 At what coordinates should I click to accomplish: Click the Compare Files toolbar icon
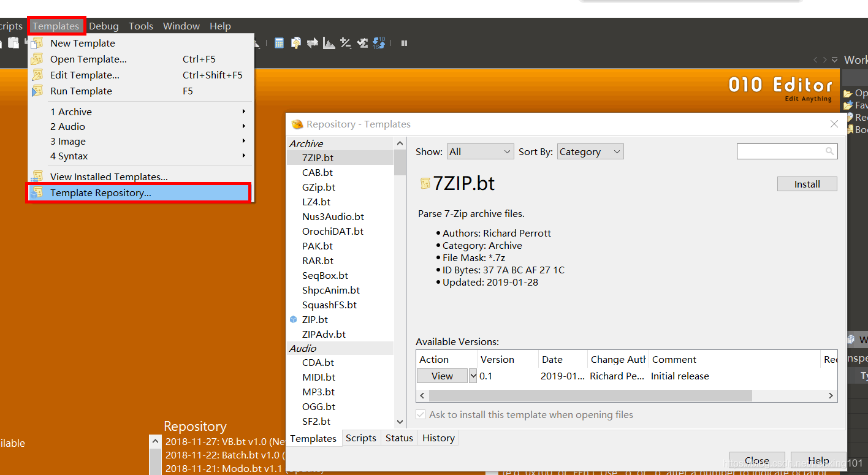pos(296,43)
